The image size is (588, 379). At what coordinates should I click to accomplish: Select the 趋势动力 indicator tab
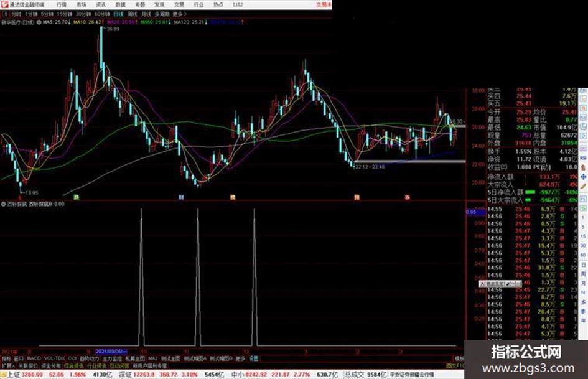(89, 358)
